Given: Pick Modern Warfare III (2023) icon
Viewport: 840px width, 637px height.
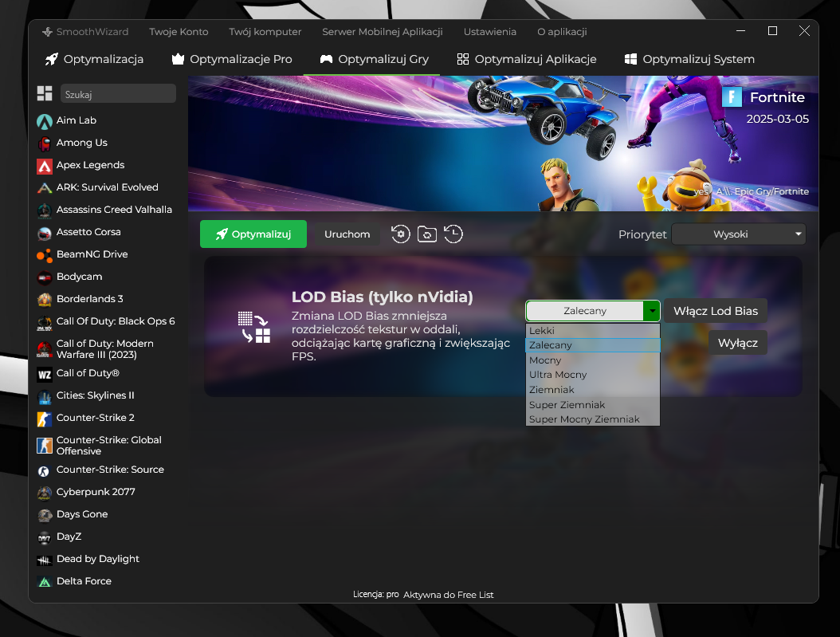Looking at the screenshot, I should [45, 349].
